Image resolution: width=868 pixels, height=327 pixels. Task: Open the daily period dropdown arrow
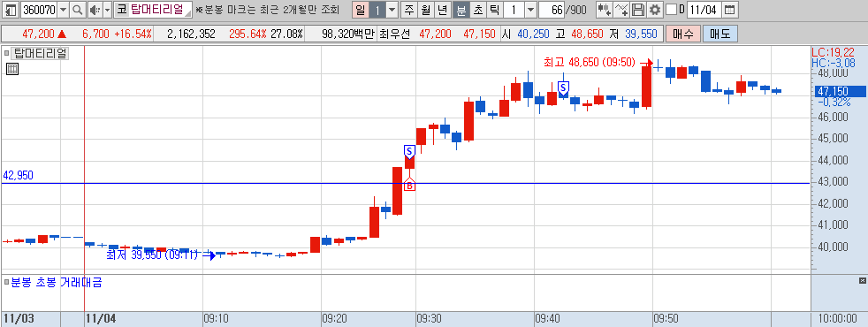392,10
